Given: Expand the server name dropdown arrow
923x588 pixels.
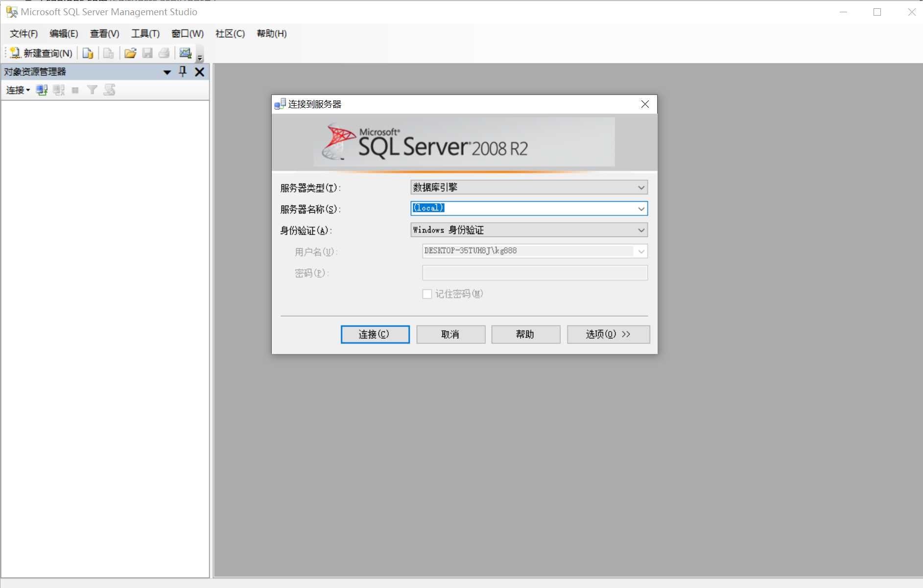Looking at the screenshot, I should click(641, 209).
